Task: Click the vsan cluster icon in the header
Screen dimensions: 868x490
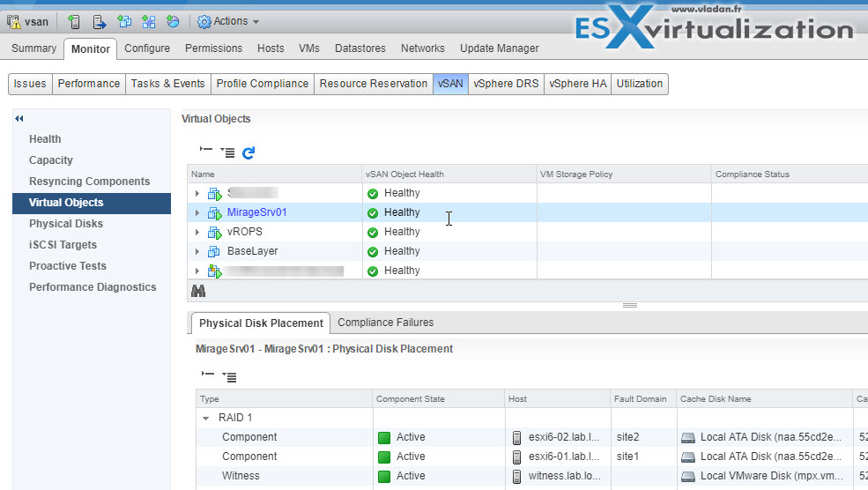Action: (13, 22)
